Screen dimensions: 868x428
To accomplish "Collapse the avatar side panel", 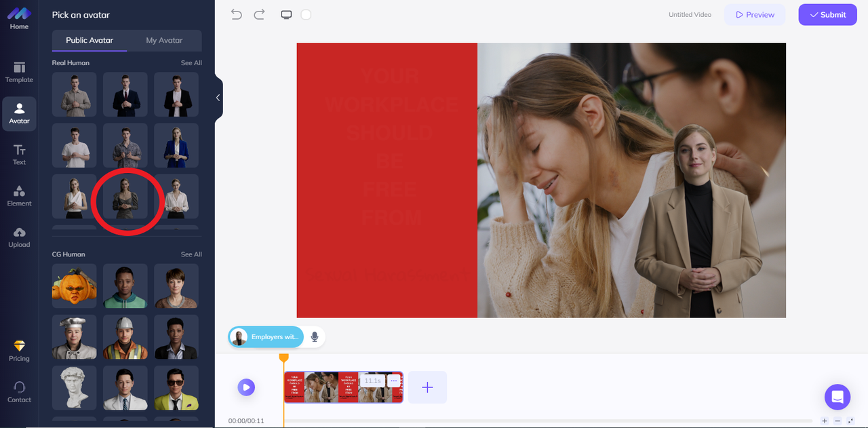I will click(x=218, y=98).
